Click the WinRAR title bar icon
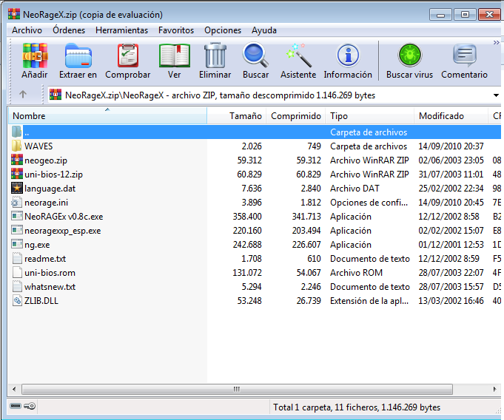 (14, 14)
